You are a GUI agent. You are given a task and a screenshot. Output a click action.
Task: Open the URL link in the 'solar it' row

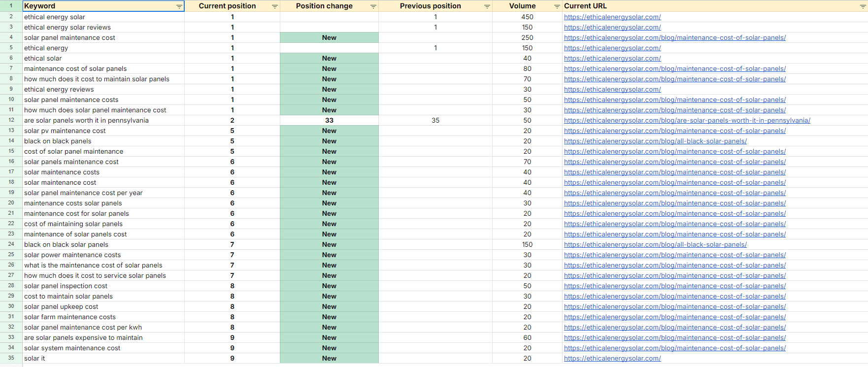pyautogui.click(x=612, y=358)
